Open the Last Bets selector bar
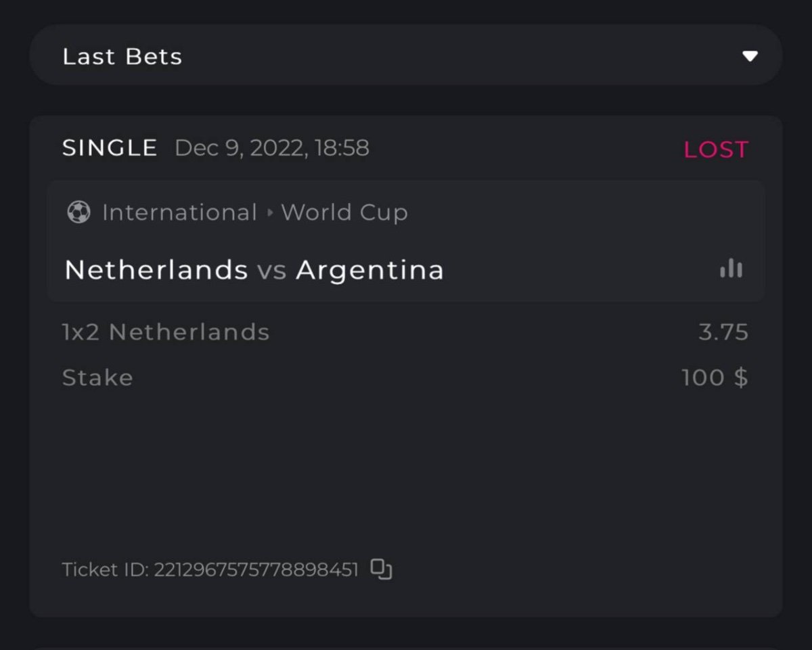 click(406, 55)
